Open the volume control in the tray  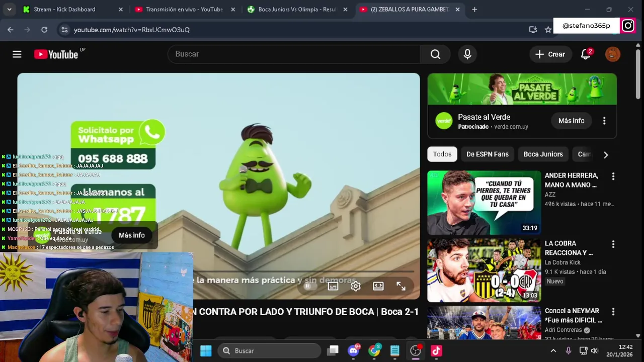[x=594, y=351]
